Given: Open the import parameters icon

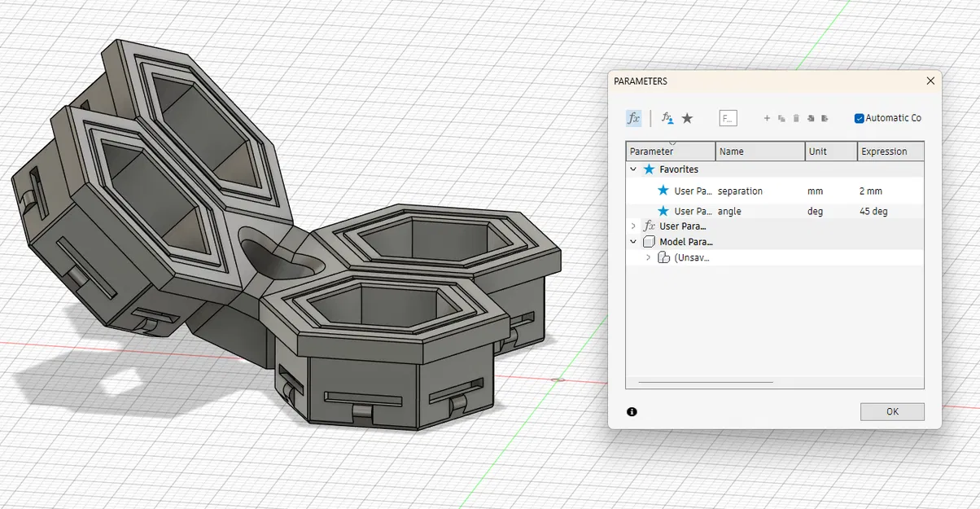Looking at the screenshot, I should tap(812, 118).
